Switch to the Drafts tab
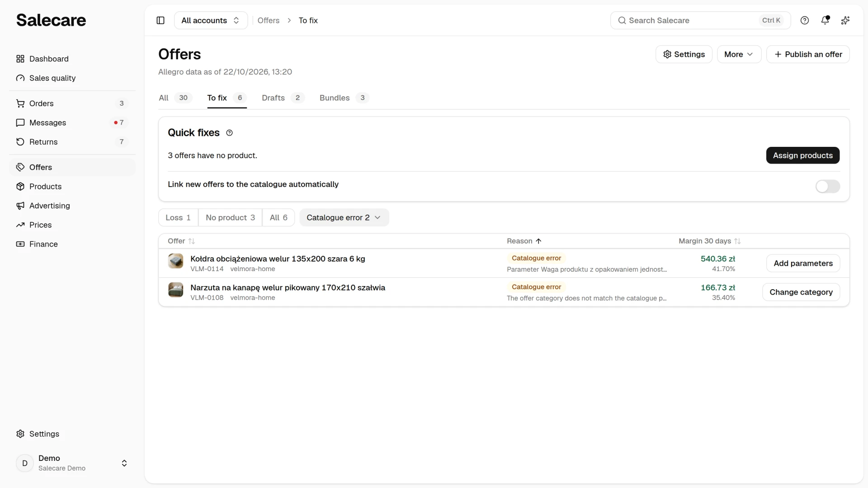 click(283, 98)
